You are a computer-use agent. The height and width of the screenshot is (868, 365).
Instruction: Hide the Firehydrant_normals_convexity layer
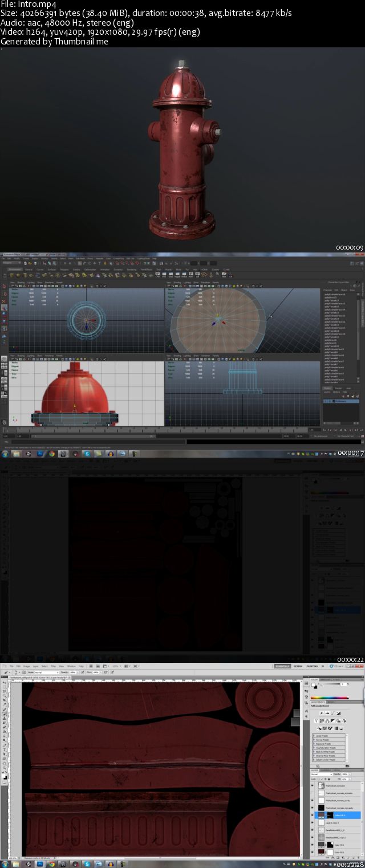(x=312, y=808)
